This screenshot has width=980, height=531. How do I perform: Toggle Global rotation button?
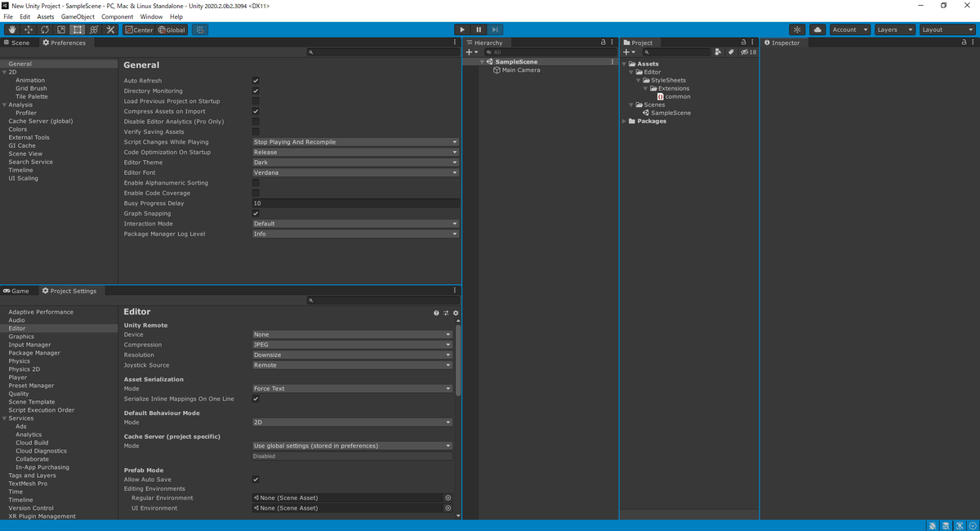pyautogui.click(x=171, y=29)
